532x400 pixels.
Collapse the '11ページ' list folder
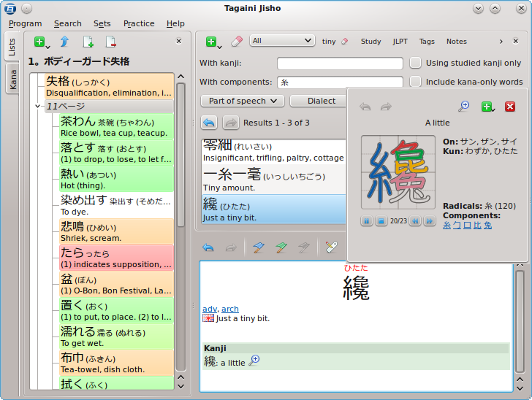coord(39,107)
